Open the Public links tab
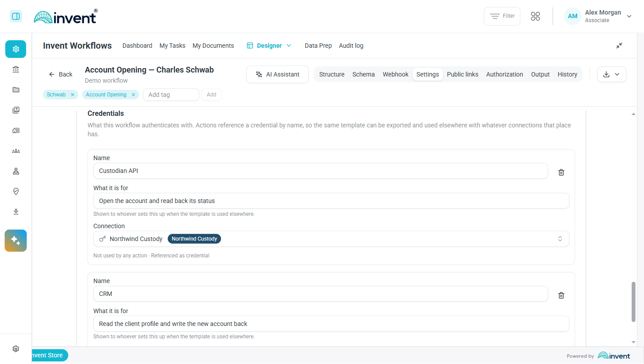 tap(463, 74)
